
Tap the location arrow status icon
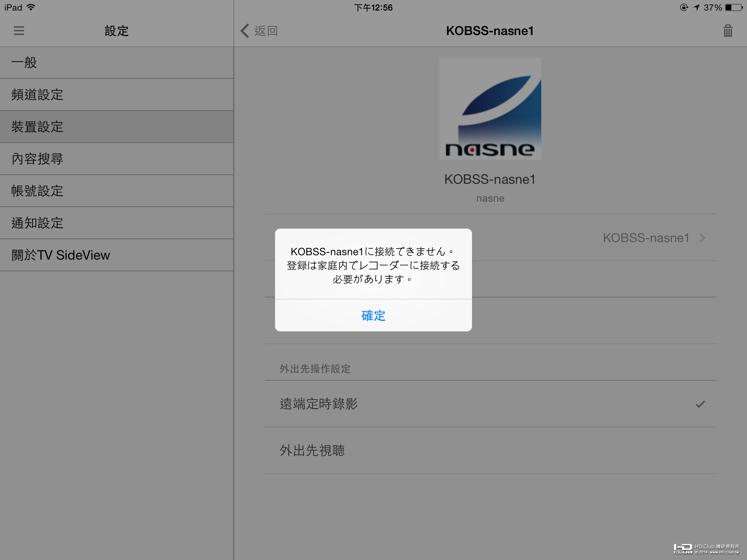pyautogui.click(x=697, y=7)
